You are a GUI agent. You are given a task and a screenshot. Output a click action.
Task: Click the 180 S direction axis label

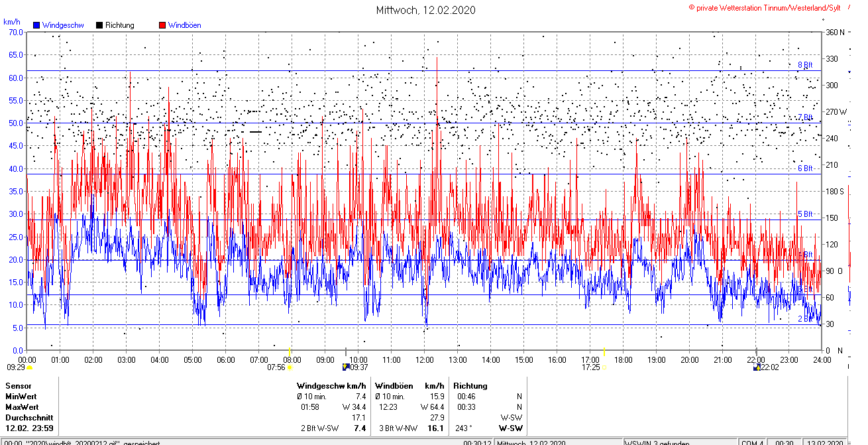835,191
